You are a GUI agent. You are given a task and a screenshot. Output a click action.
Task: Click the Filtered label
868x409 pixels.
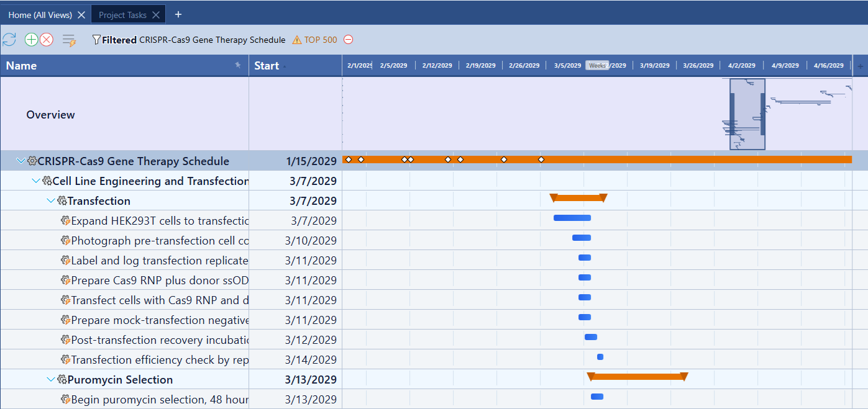point(119,40)
